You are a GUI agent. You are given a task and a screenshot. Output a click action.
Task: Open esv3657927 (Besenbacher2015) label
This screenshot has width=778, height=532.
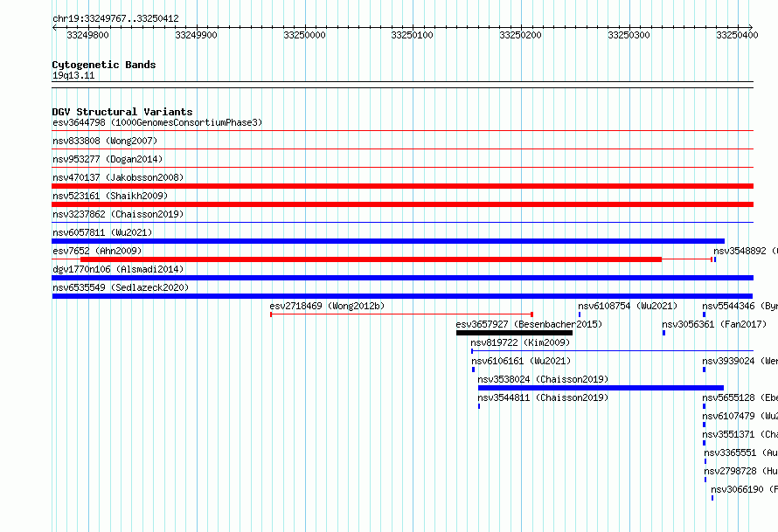(529, 324)
